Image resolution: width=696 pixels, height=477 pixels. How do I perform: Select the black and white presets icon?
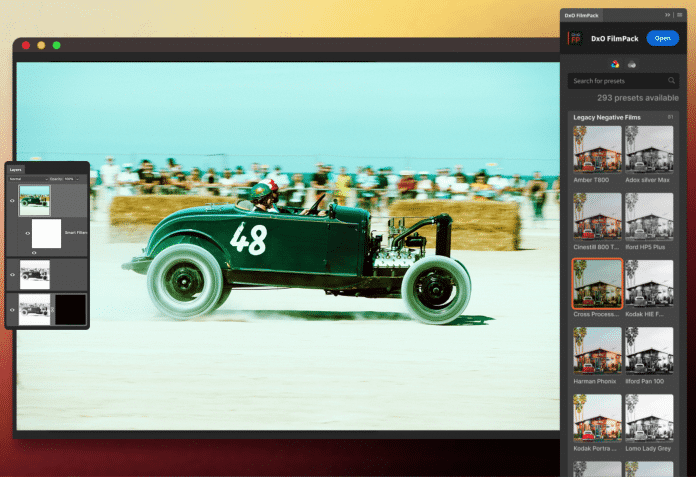coord(631,64)
